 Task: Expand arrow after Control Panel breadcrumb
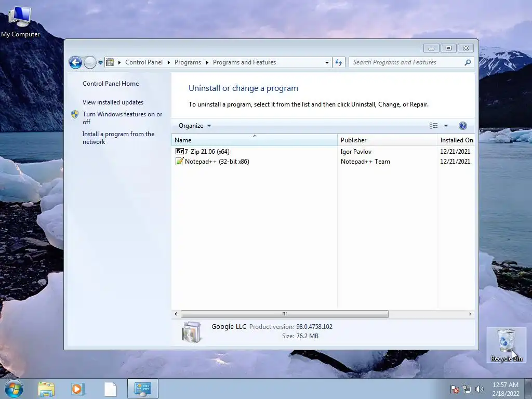(169, 62)
